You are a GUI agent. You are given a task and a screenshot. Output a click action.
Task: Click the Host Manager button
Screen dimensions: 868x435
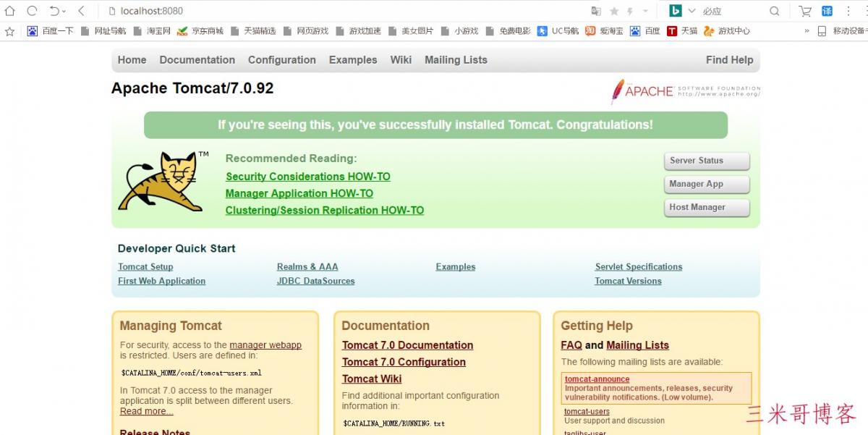coord(707,207)
